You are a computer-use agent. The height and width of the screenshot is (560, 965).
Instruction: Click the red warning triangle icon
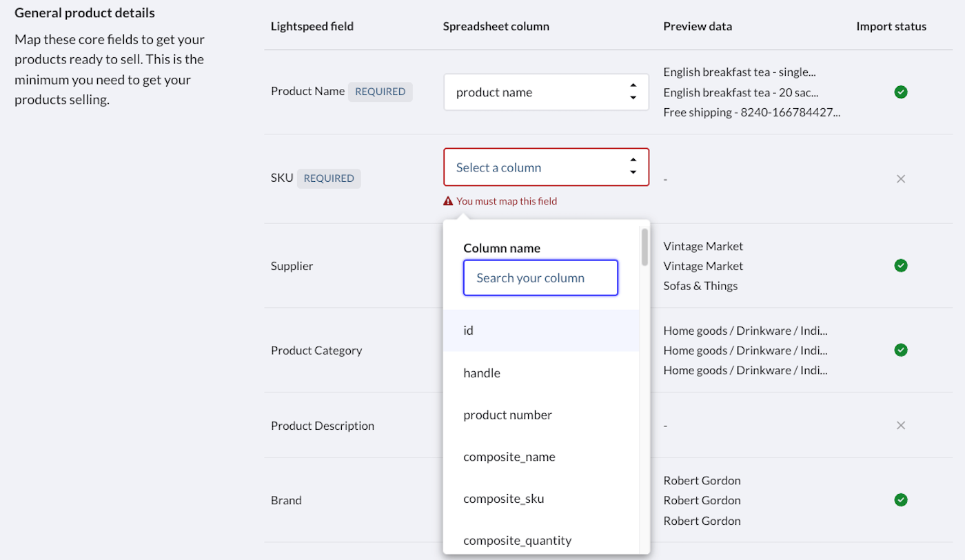(x=448, y=201)
